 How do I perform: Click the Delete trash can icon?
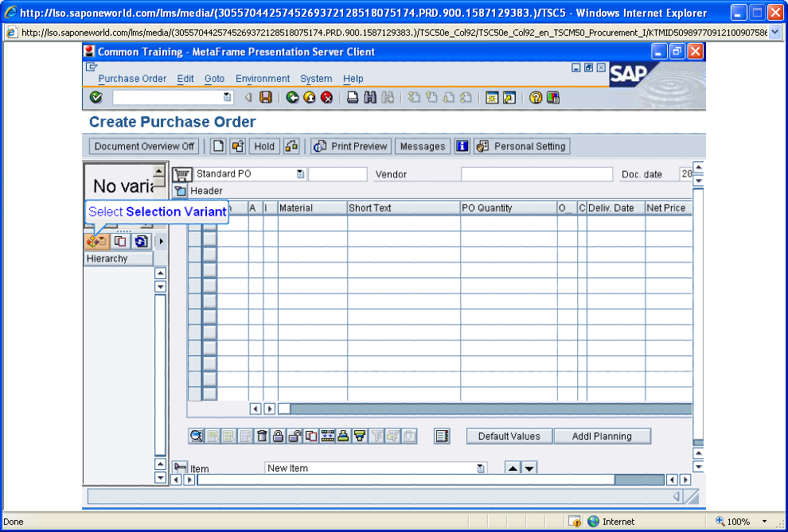pos(262,436)
